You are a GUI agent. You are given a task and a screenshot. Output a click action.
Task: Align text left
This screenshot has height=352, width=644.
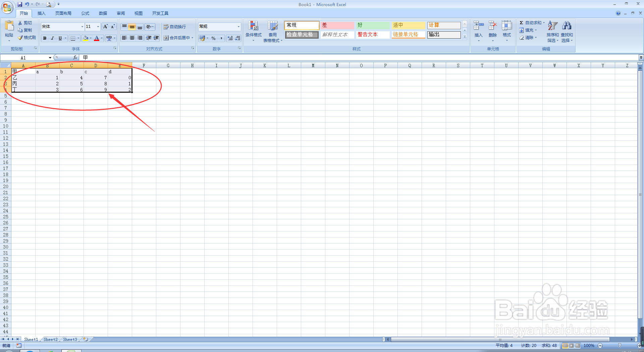pos(124,38)
